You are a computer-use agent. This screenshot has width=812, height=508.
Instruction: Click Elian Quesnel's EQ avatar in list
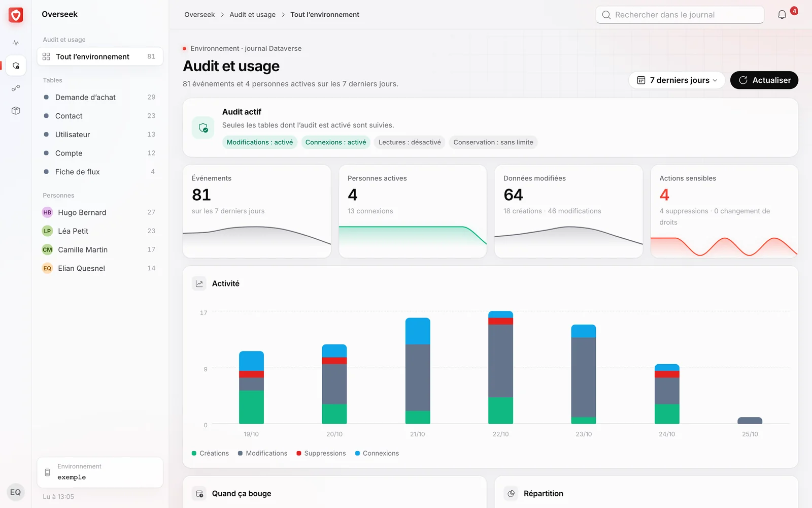(x=47, y=268)
